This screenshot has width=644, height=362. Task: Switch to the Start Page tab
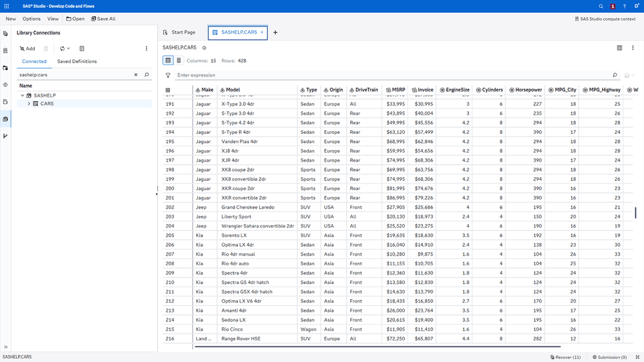click(179, 32)
